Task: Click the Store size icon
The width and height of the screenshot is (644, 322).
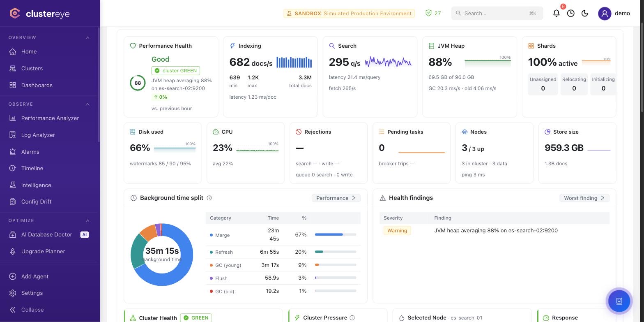Action: pos(547,132)
